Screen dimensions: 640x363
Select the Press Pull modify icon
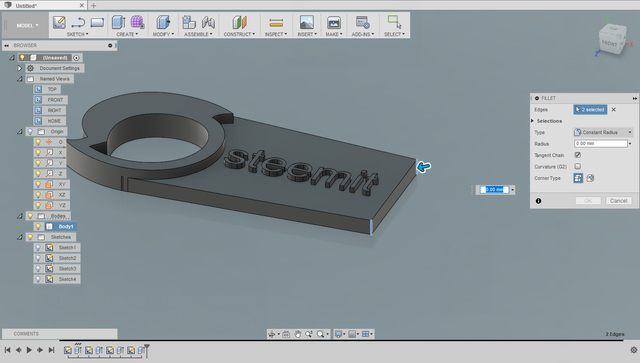(163, 22)
